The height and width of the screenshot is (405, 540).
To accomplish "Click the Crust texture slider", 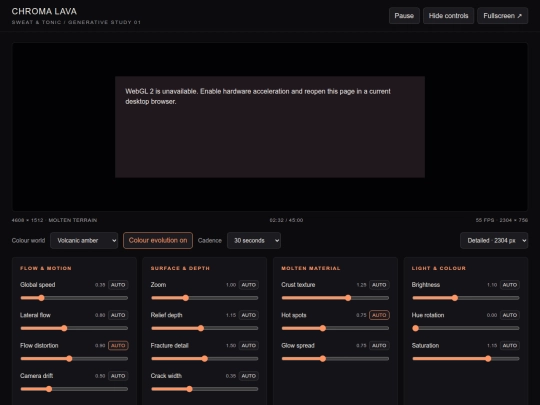I will pos(335,298).
